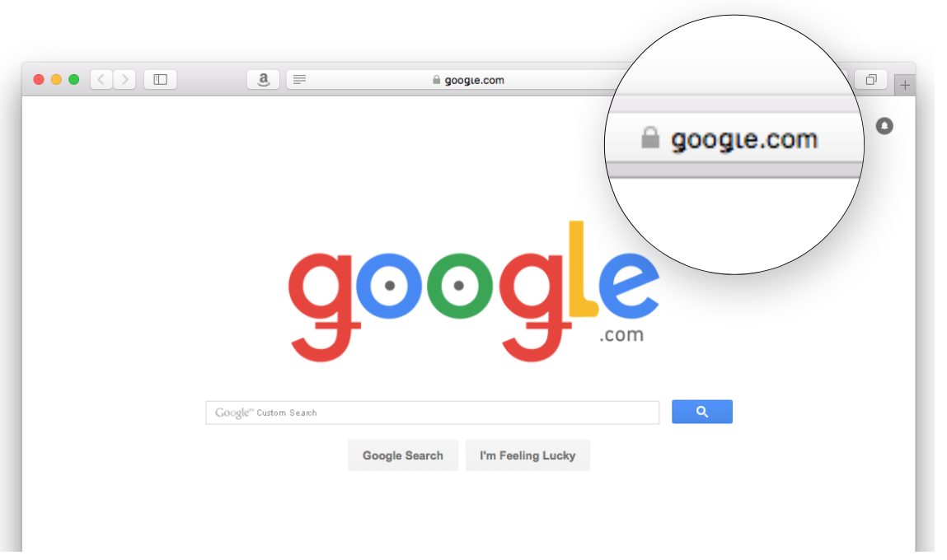Click the Google Search button
Screen dimensions: 947x560
click(403, 455)
